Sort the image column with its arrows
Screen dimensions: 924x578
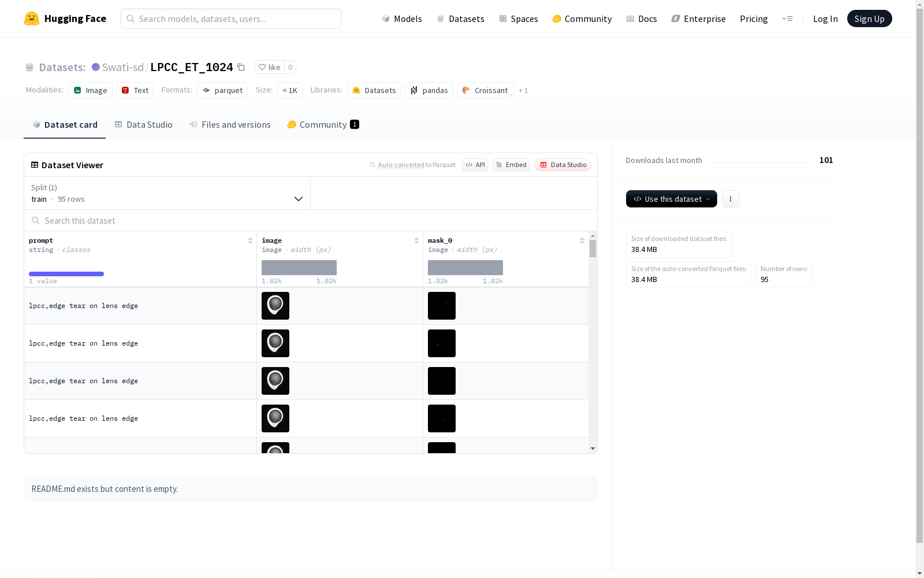tap(416, 240)
